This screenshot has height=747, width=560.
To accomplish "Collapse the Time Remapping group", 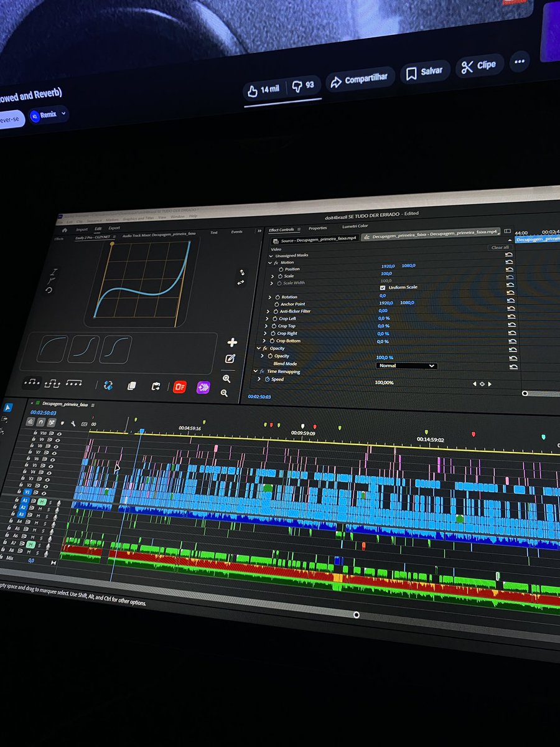I will (x=254, y=371).
